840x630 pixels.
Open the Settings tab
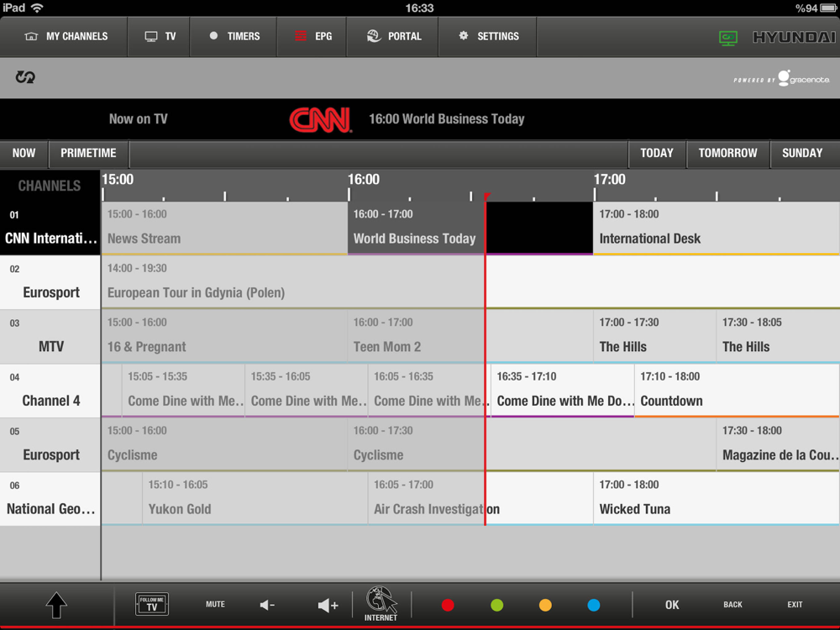click(x=487, y=36)
